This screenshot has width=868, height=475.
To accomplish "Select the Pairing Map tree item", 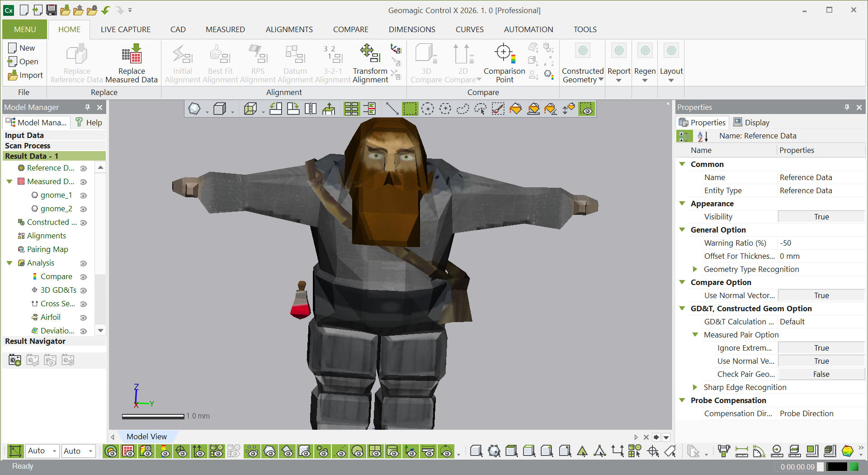I will (x=47, y=249).
